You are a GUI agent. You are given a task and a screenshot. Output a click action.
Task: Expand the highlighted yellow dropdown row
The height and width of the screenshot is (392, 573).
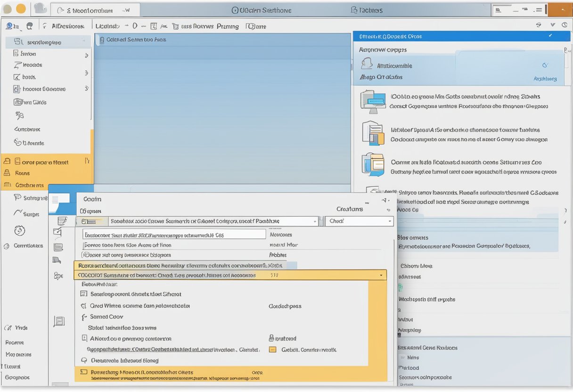pyautogui.click(x=382, y=275)
